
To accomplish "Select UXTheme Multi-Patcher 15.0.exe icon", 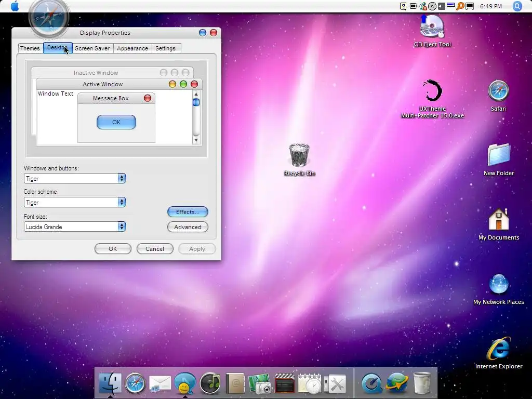I will pos(432,99).
